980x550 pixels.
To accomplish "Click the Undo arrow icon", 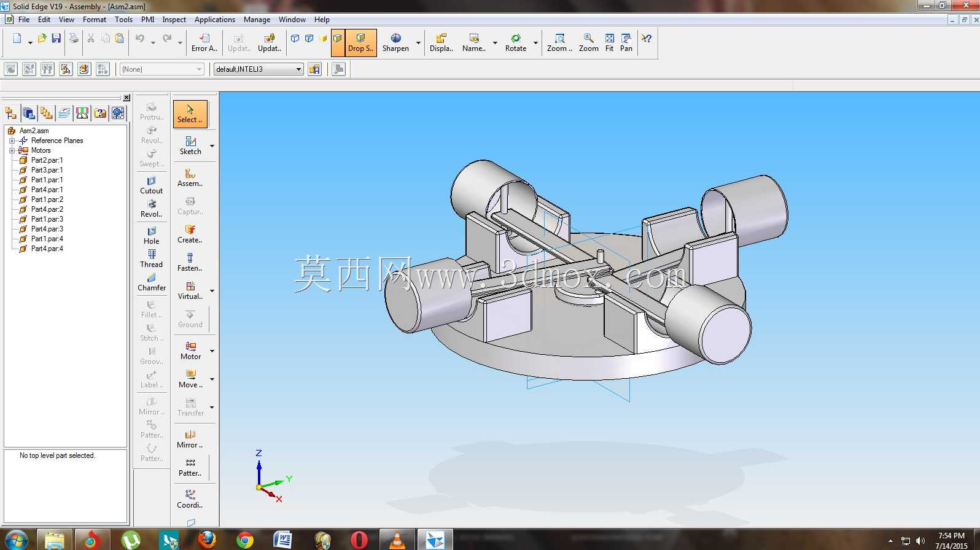I will (x=140, y=39).
